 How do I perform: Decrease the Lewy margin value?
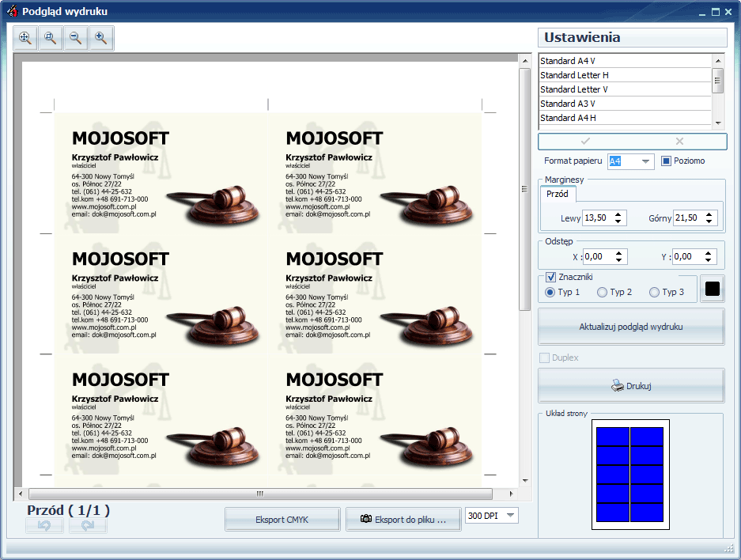[618, 221]
